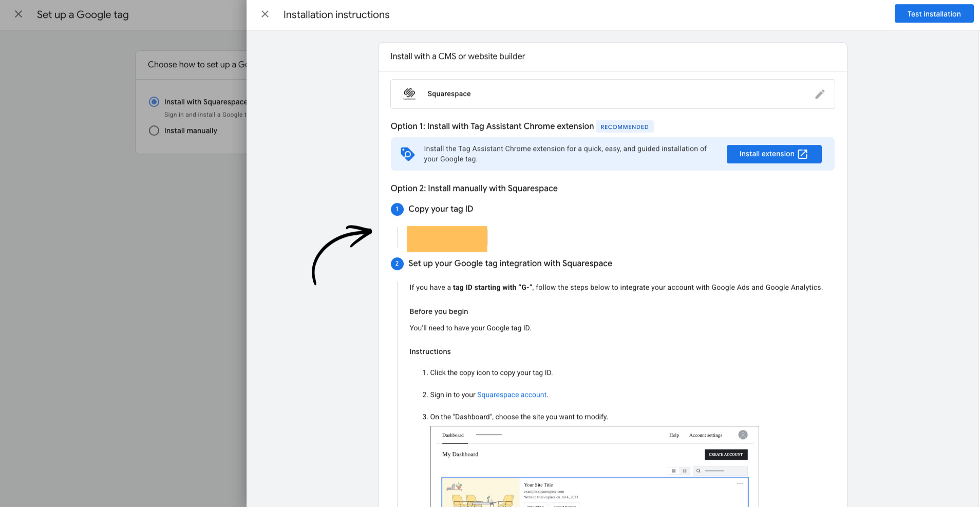Click Install with a CMS or website builder heading

pos(458,57)
